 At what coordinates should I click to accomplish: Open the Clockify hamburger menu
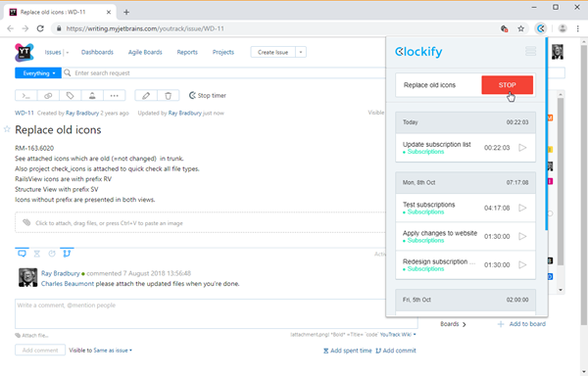click(530, 51)
